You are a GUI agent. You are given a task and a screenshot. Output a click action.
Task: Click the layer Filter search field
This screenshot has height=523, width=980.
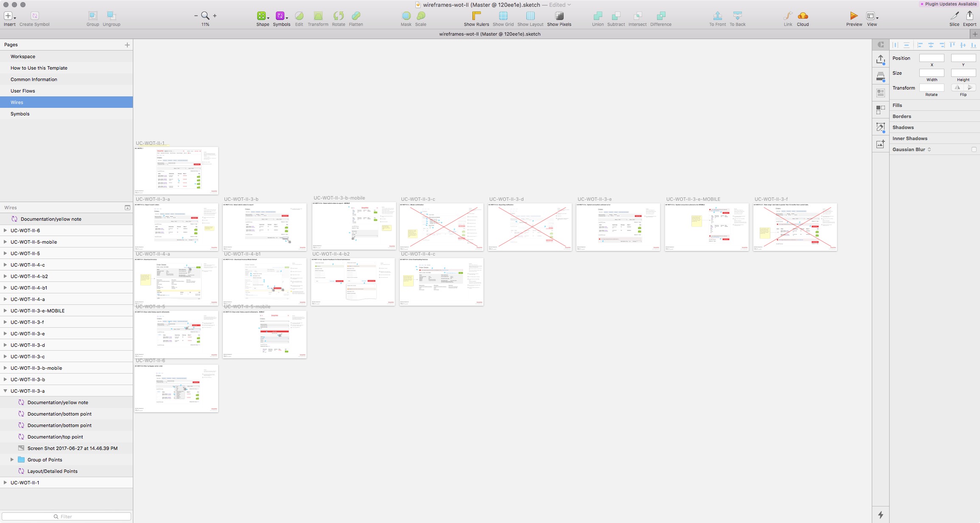click(67, 517)
